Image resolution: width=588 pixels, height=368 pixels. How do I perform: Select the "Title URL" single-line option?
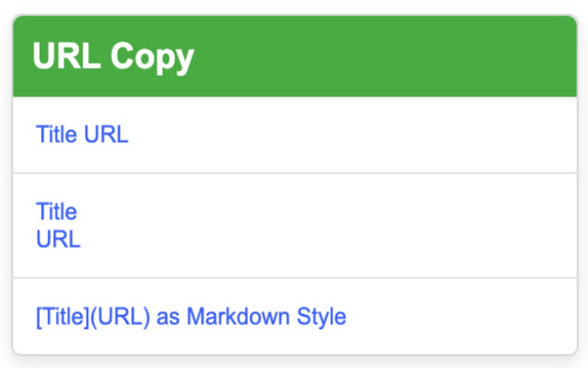tap(84, 134)
